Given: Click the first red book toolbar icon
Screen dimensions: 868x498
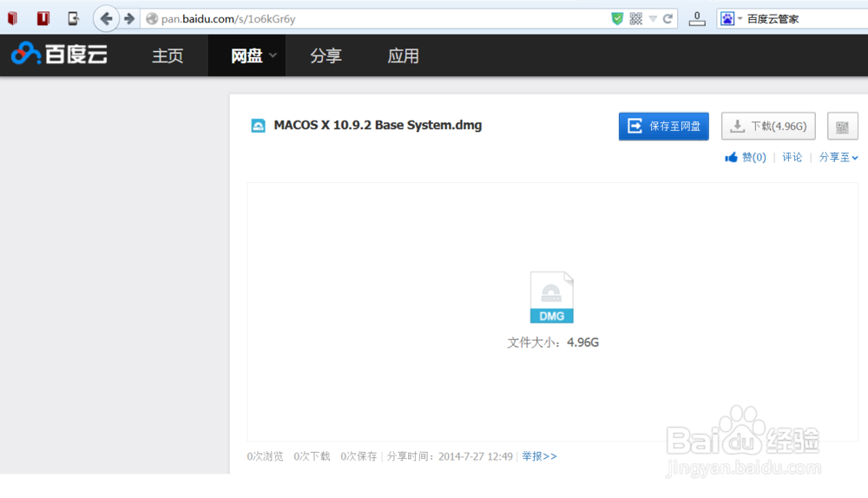Looking at the screenshot, I should click(12, 19).
